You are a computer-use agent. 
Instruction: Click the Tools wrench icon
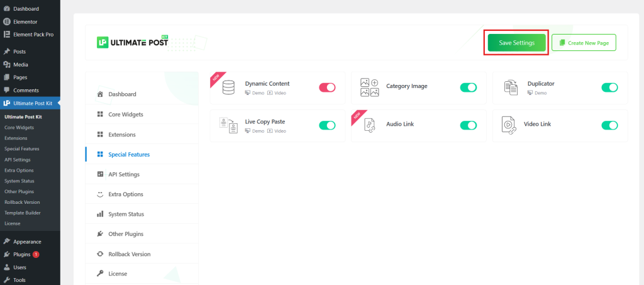tap(6, 280)
